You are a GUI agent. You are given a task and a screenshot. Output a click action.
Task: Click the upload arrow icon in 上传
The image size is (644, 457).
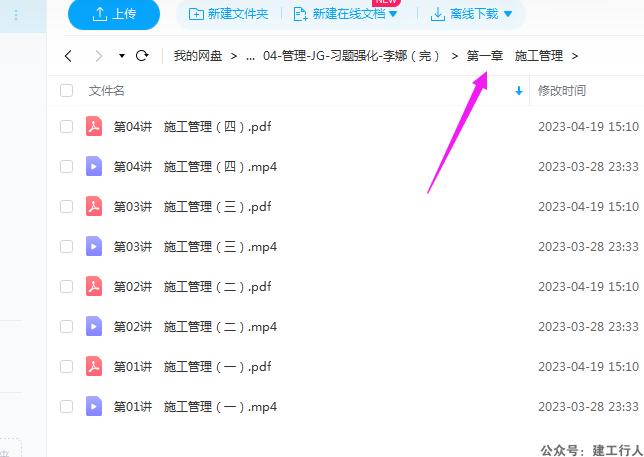99,14
